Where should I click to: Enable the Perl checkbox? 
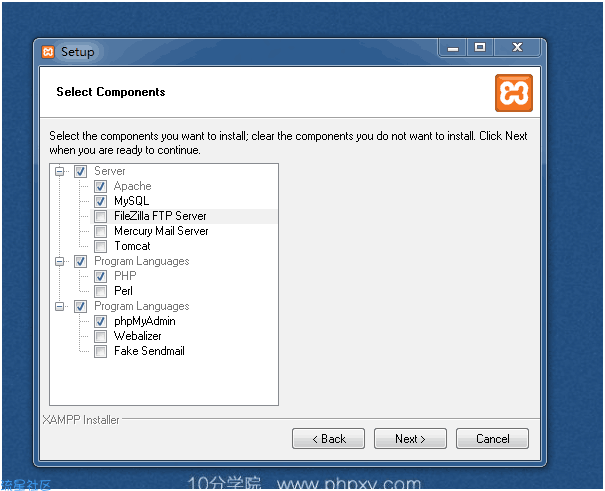(101, 291)
